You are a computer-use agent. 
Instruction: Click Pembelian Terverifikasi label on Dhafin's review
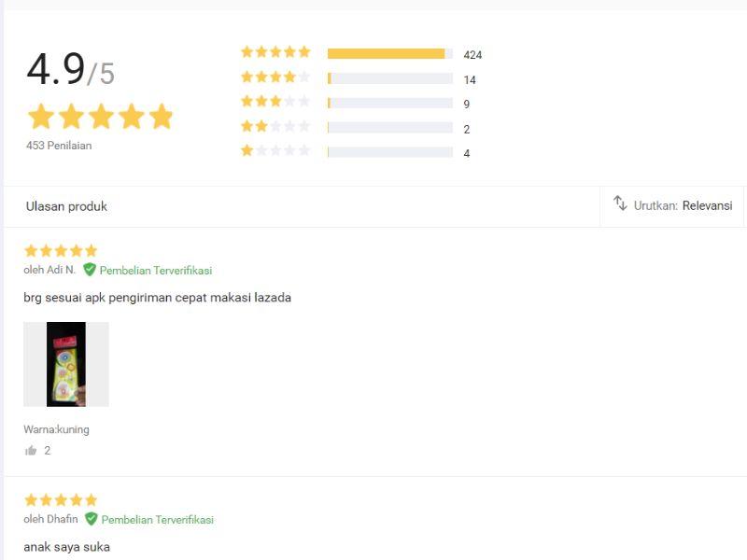click(x=158, y=520)
